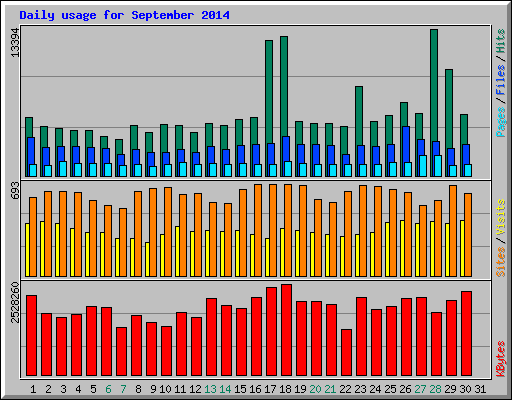
Task: Click day label '18' on the x-axis
Action: 285,389
